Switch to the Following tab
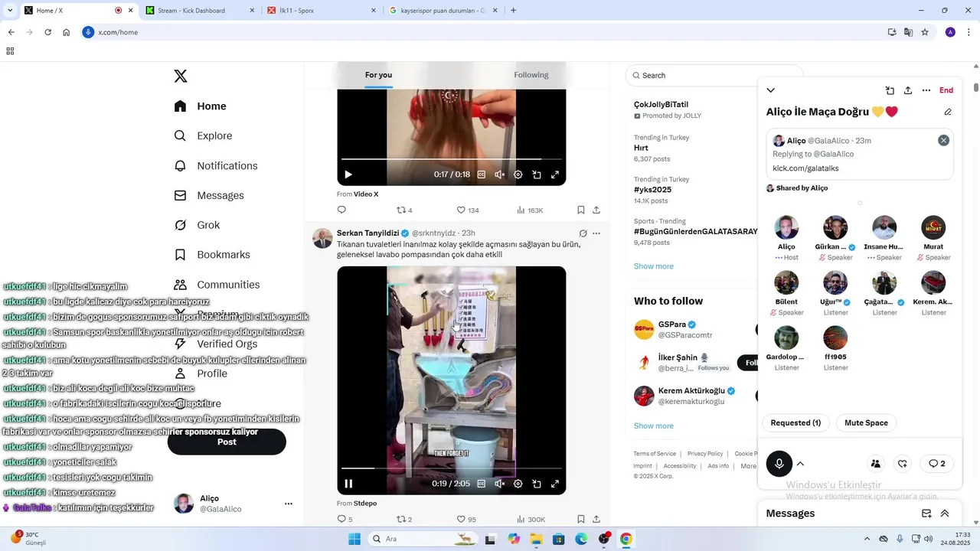This screenshot has height=551, width=980. point(531,75)
